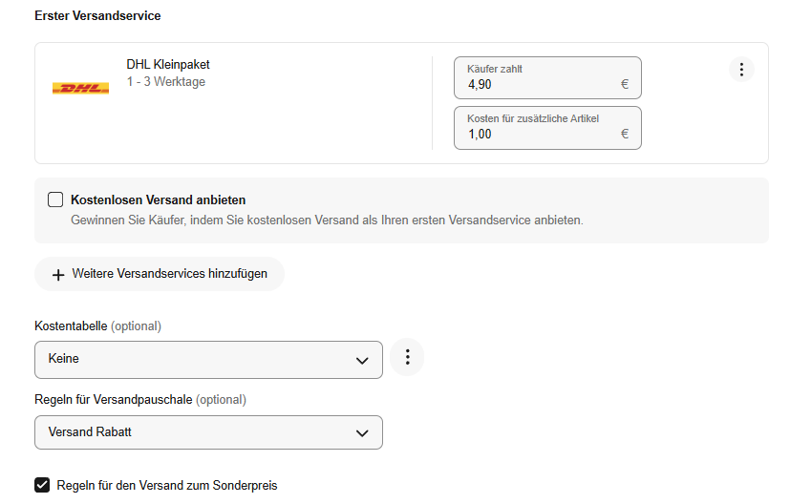Open the Regeln für Versandpauschale dropdown
Screen dimensions: 812x504
point(208,432)
